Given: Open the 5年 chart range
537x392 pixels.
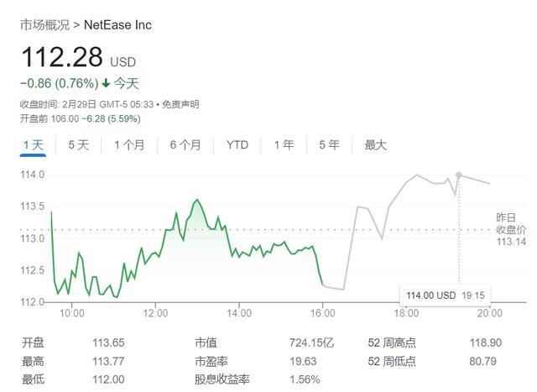Looking at the screenshot, I should click(329, 145).
